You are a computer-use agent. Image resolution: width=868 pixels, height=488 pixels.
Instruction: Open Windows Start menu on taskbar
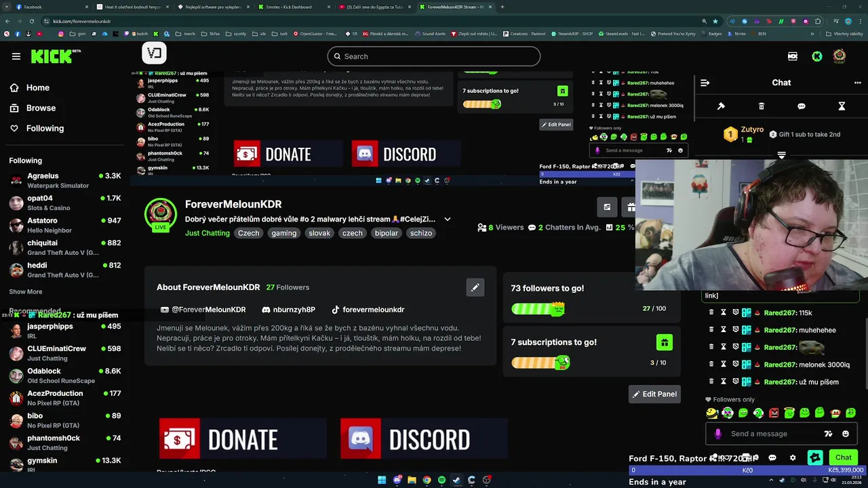(382, 481)
